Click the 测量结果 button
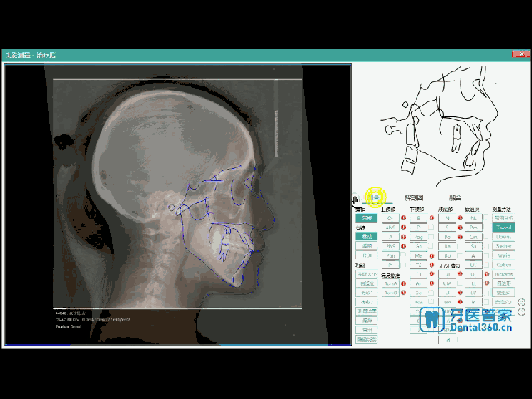Image resolution: width=532 pixels, height=399 pixels. [x=367, y=312]
